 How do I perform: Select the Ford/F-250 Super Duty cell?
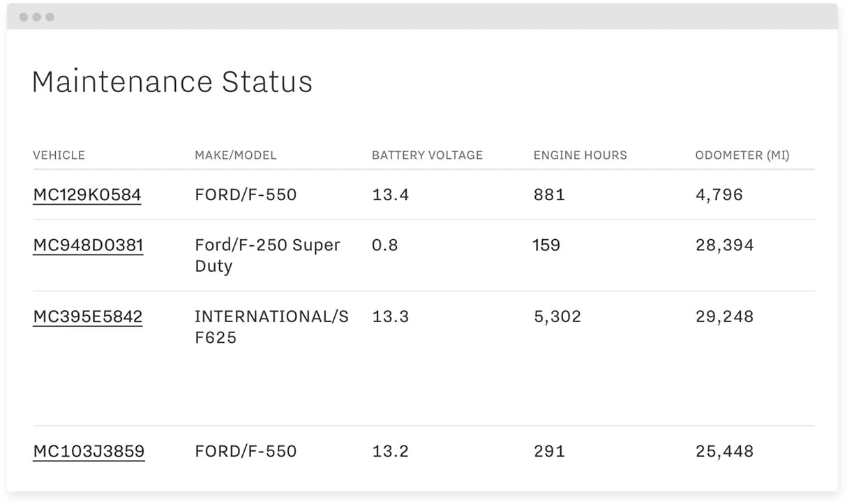point(267,255)
